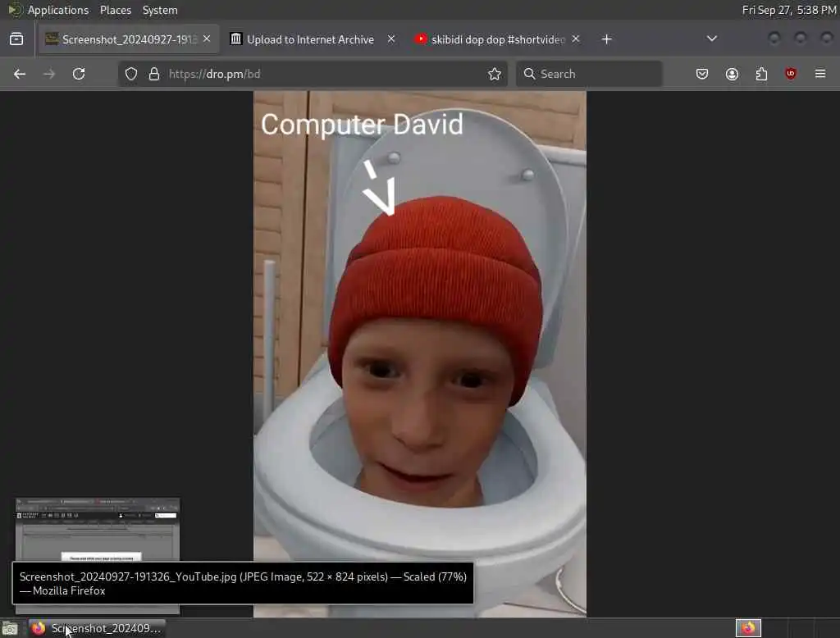Viewport: 840px width, 638px height.
Task: Open the Extensions puzzle icon
Action: point(761,74)
